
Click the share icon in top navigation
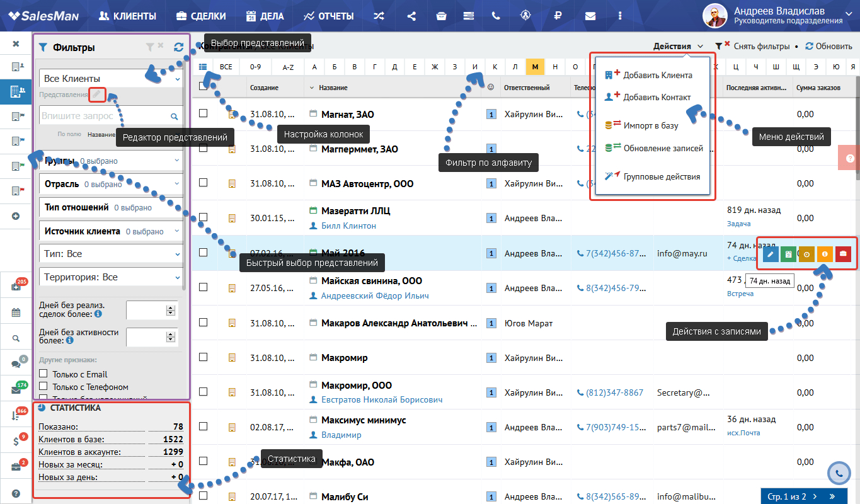tap(411, 16)
